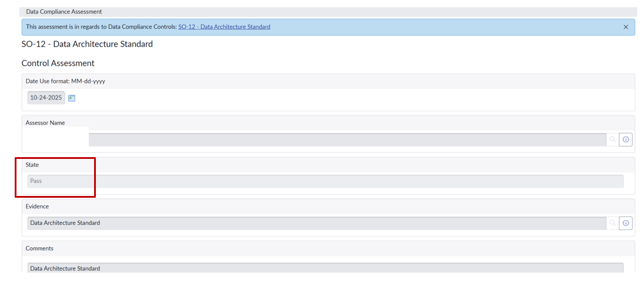644x286 pixels.
Task: Click the Evidence field label
Action: click(37, 207)
